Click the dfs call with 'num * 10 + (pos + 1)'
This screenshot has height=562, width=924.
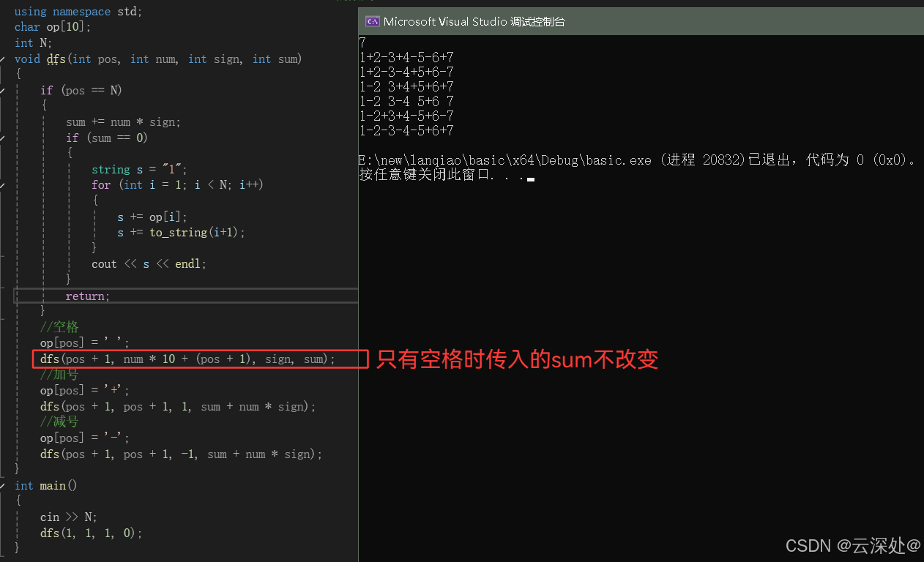(x=187, y=359)
